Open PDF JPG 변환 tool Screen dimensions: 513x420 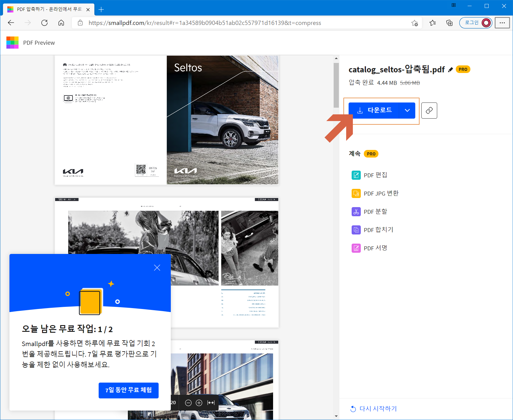pyautogui.click(x=375, y=193)
